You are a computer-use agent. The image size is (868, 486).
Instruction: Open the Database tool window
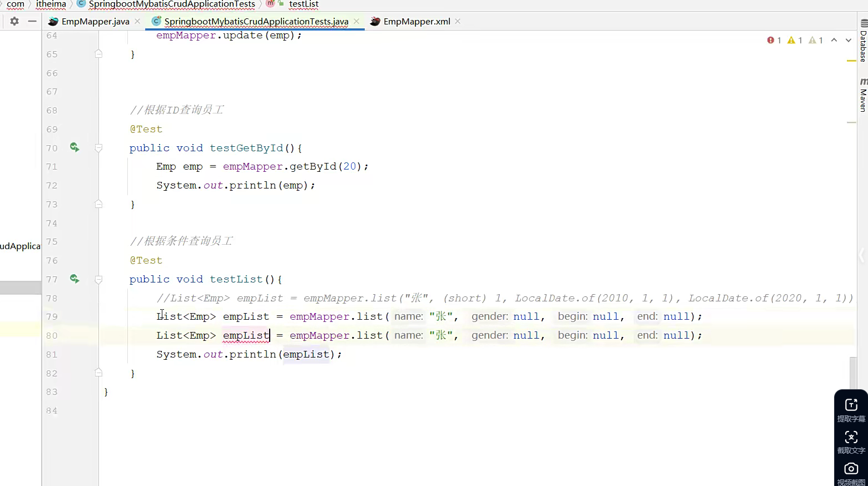[863, 41]
